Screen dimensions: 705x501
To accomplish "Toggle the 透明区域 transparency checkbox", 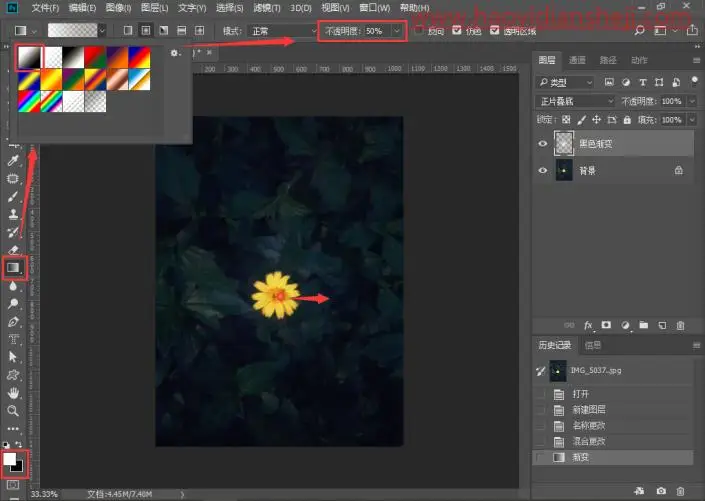I will [495, 30].
